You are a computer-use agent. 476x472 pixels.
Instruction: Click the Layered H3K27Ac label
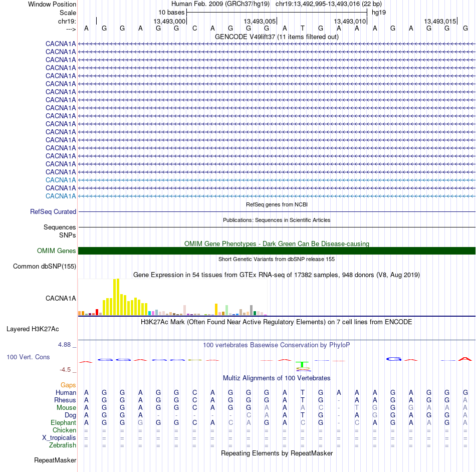pyautogui.click(x=33, y=329)
